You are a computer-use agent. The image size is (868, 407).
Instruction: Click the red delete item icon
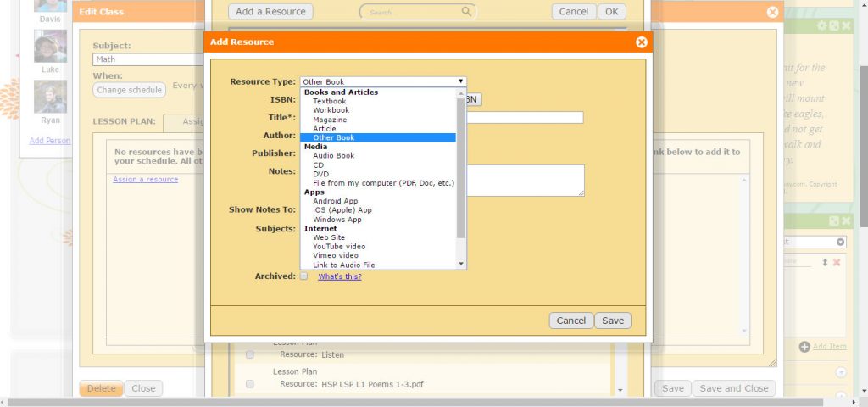[x=837, y=263]
